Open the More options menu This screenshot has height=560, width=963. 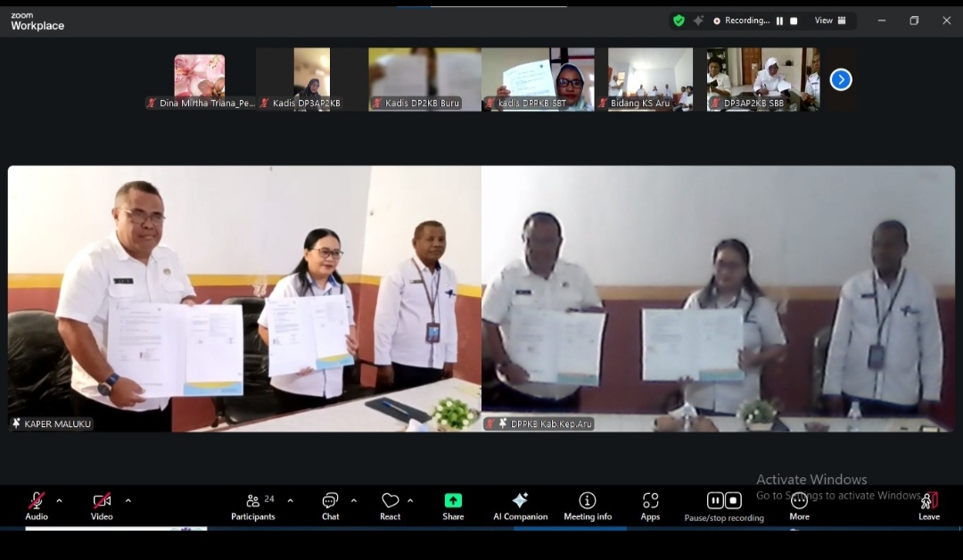click(x=799, y=506)
